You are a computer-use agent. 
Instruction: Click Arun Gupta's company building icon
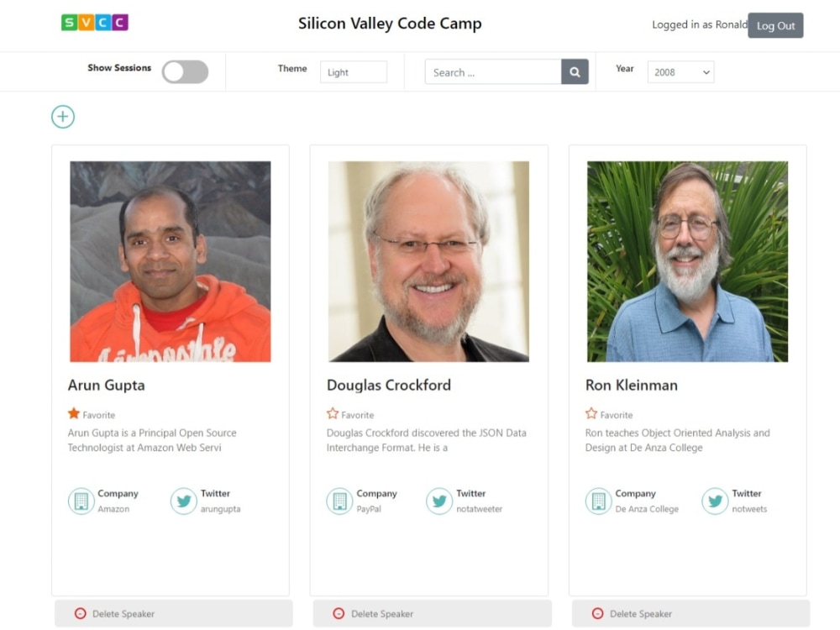click(81, 501)
